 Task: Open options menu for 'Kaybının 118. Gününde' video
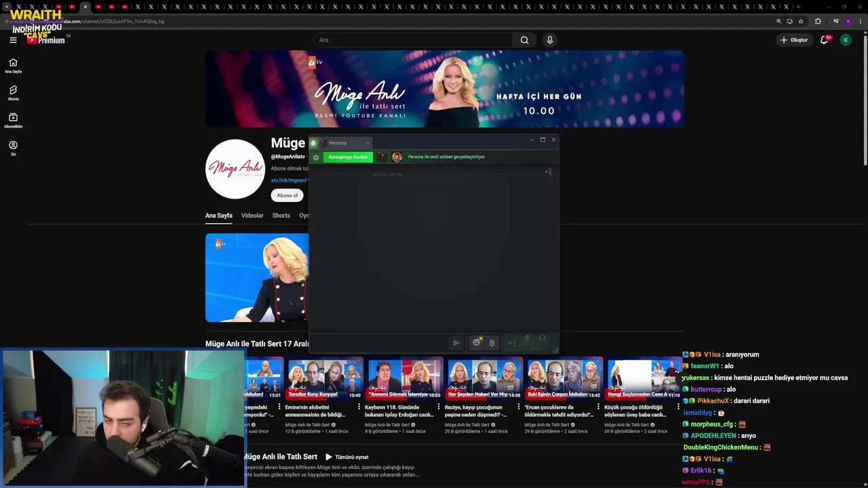click(439, 407)
